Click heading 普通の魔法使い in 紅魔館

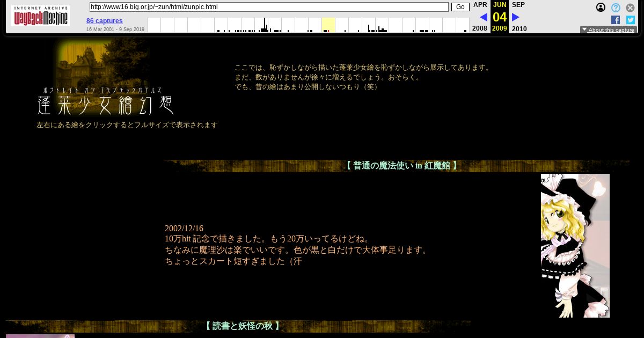pos(401,166)
